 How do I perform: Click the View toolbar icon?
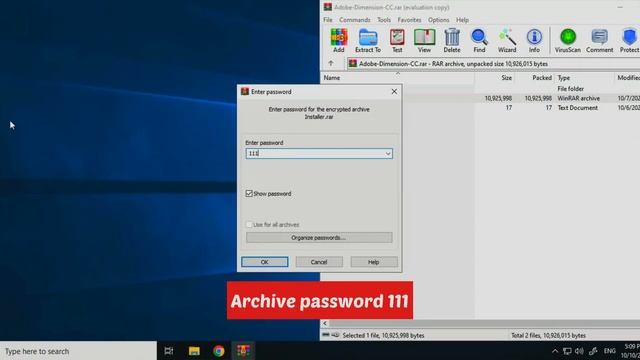tap(424, 40)
